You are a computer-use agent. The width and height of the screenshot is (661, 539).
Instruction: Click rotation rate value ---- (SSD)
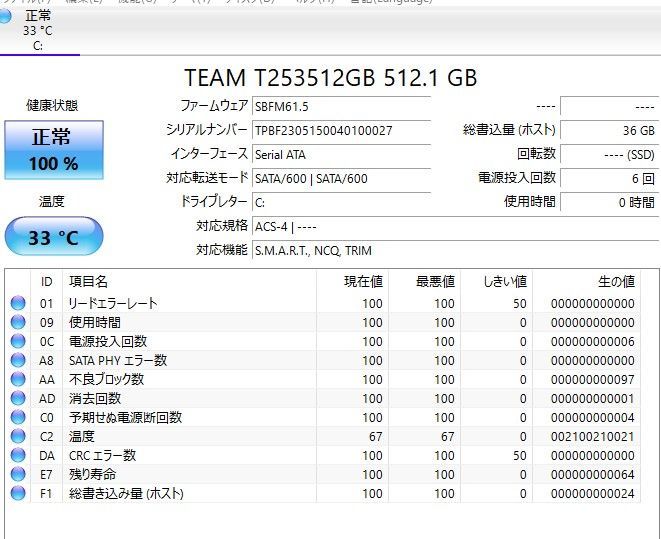[x=609, y=155]
